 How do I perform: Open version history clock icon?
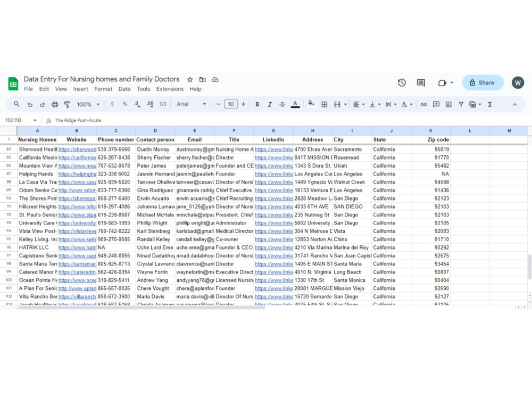(x=402, y=82)
